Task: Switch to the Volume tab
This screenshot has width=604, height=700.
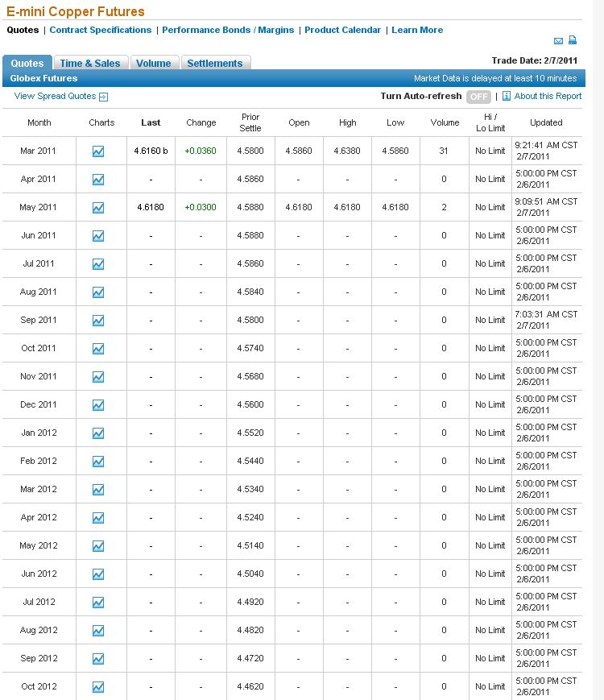Action: (154, 63)
